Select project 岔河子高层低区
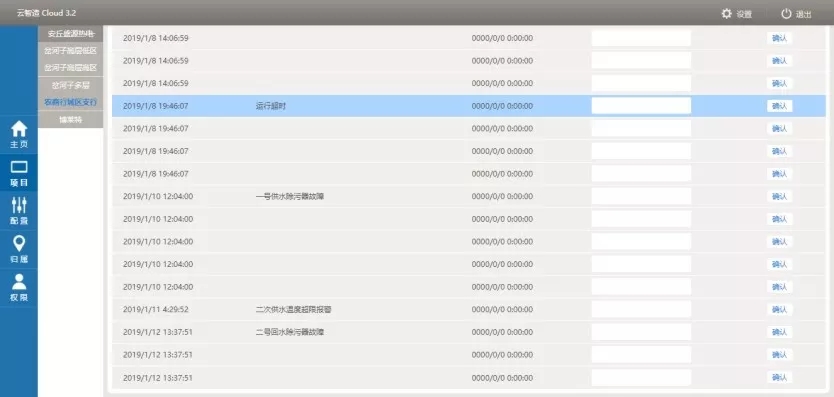This screenshot has height=397, width=834. 70,51
